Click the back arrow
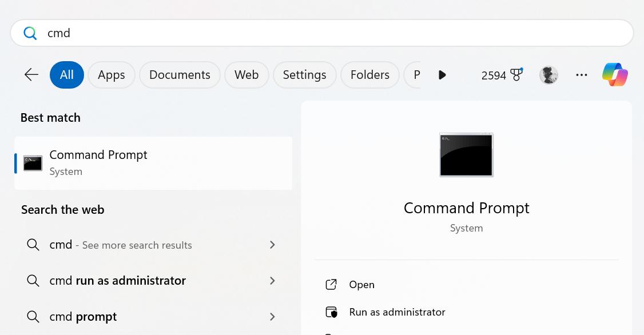The height and width of the screenshot is (335, 644). (31, 74)
